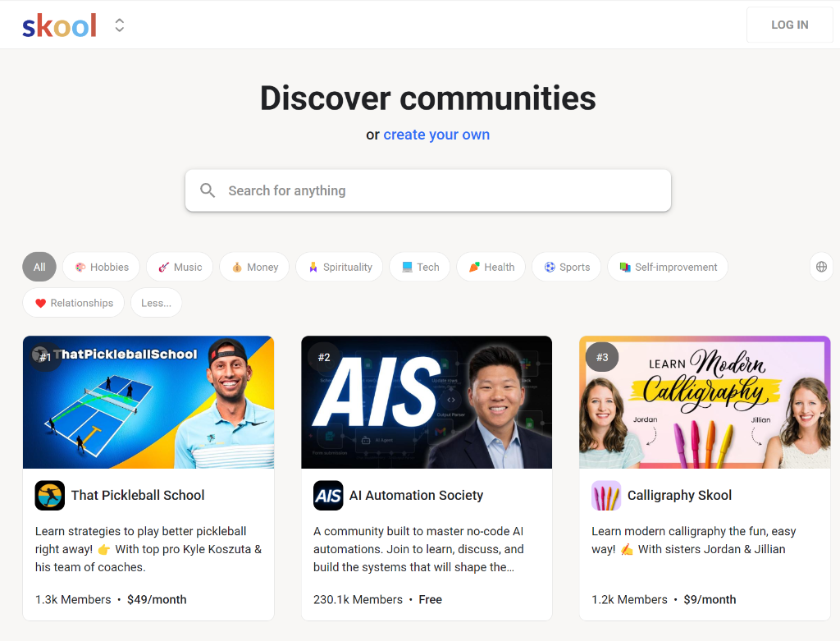
Task: Collapse categories using Less...
Action: pyautogui.click(x=156, y=302)
